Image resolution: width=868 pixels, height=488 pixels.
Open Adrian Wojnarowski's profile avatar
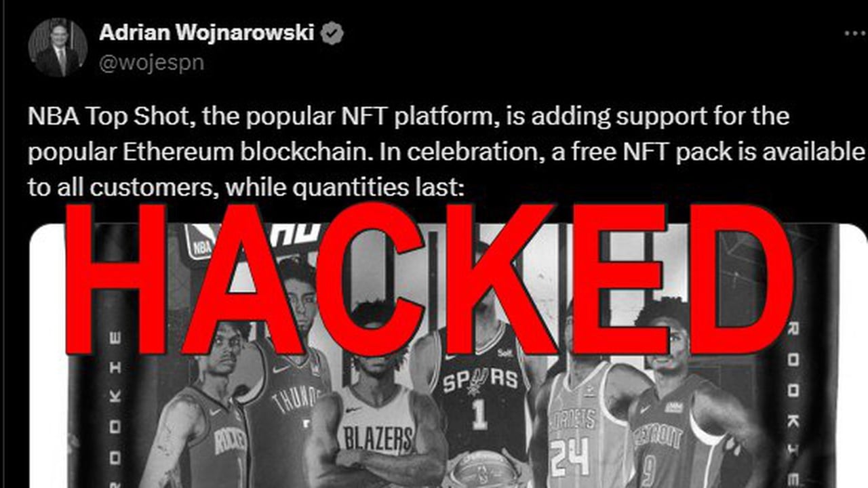58,47
